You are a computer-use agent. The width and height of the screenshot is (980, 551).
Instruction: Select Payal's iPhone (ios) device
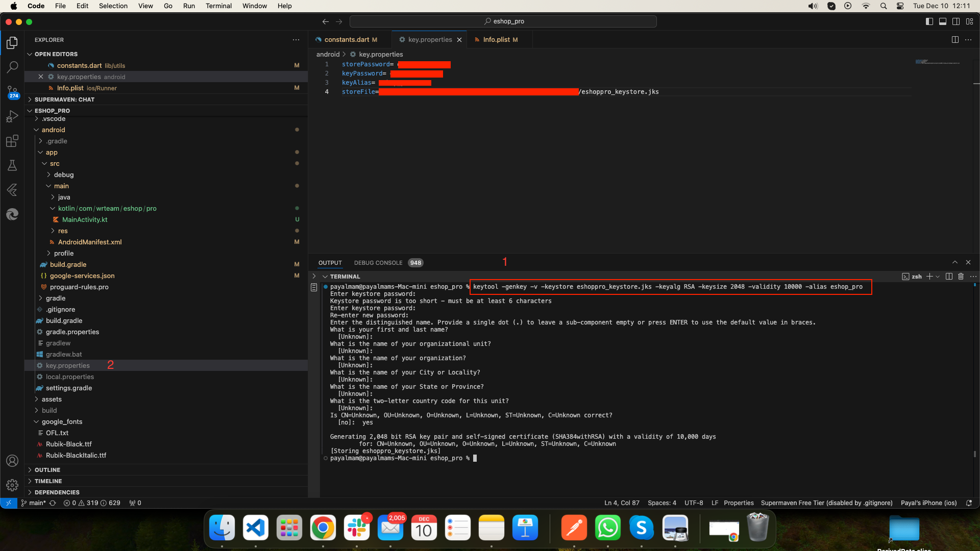point(928,503)
